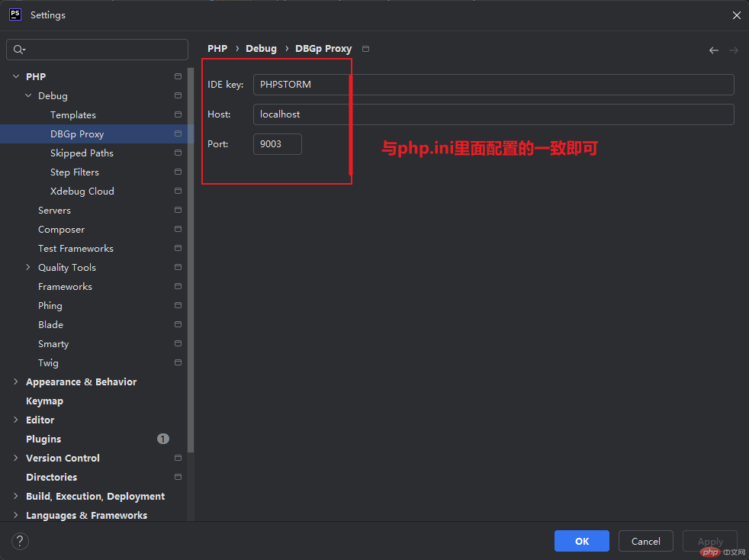Click the Port field showing 9003

pos(278,144)
